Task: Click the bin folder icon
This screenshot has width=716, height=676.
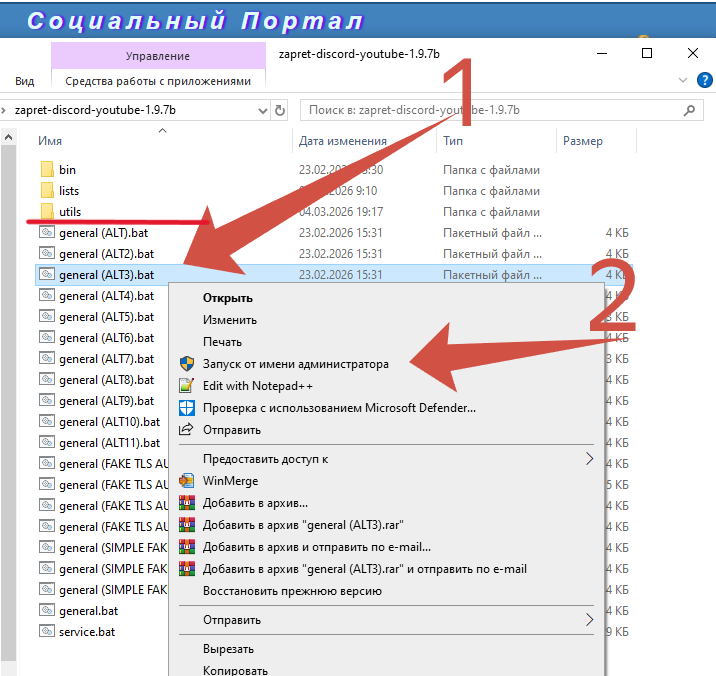Action: [x=47, y=169]
